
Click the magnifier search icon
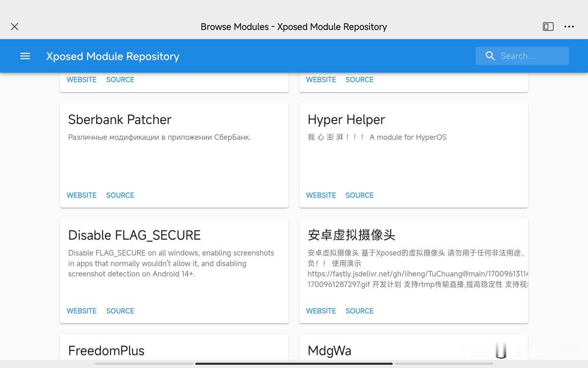pyautogui.click(x=490, y=56)
